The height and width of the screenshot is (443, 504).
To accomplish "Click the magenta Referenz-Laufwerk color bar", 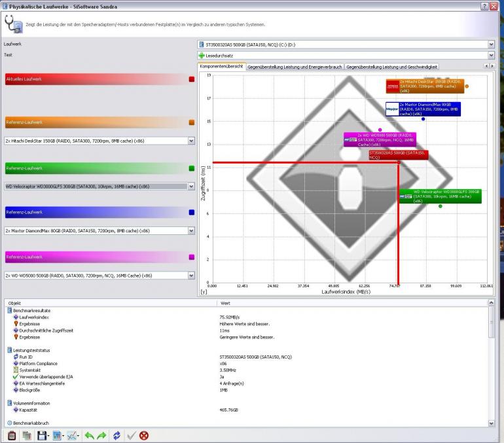I will (x=96, y=257).
